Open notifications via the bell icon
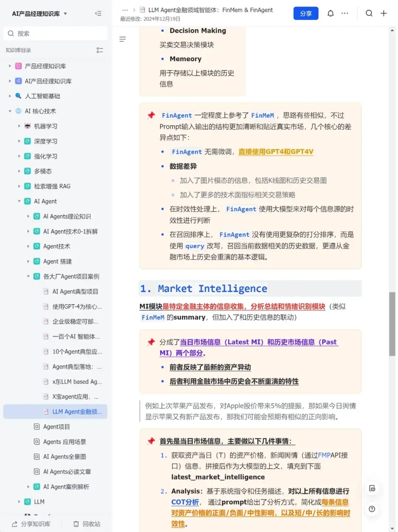The image size is (398, 532). click(x=331, y=13)
